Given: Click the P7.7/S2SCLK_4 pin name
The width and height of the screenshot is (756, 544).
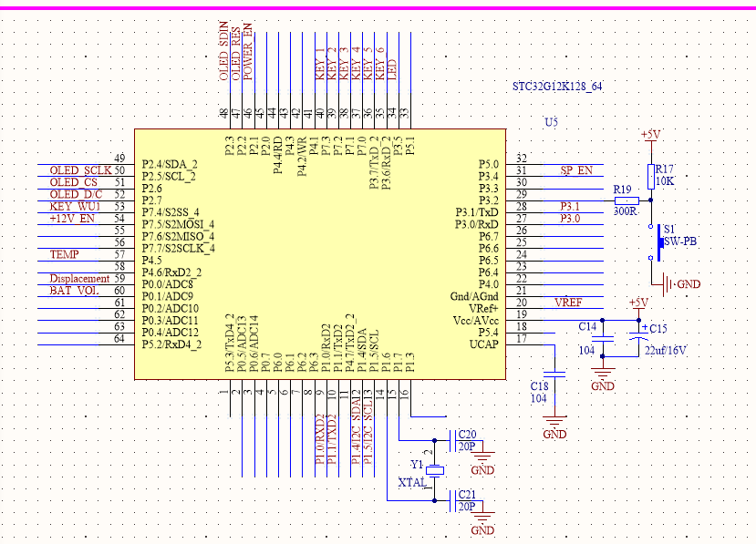Looking at the screenshot, I should pos(179,248).
